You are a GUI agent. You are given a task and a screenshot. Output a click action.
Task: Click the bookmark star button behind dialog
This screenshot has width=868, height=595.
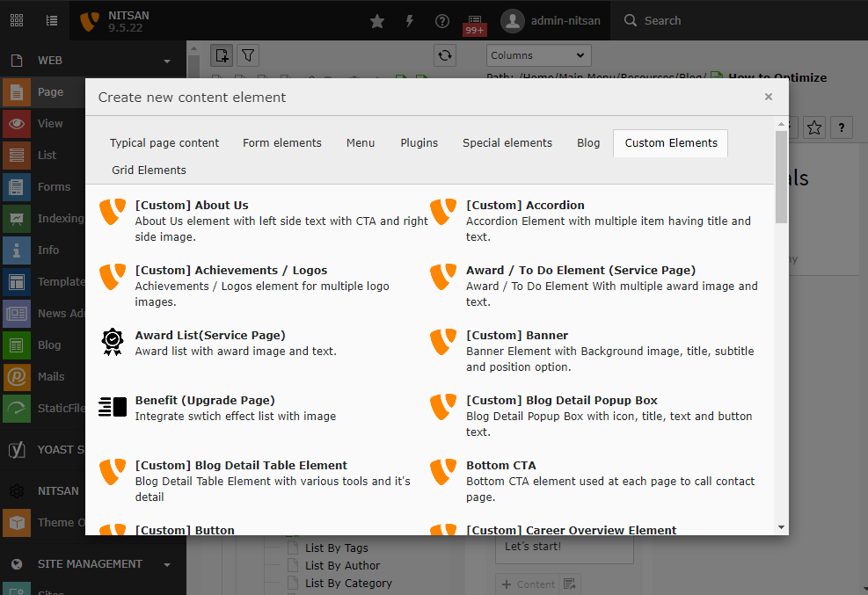click(813, 127)
